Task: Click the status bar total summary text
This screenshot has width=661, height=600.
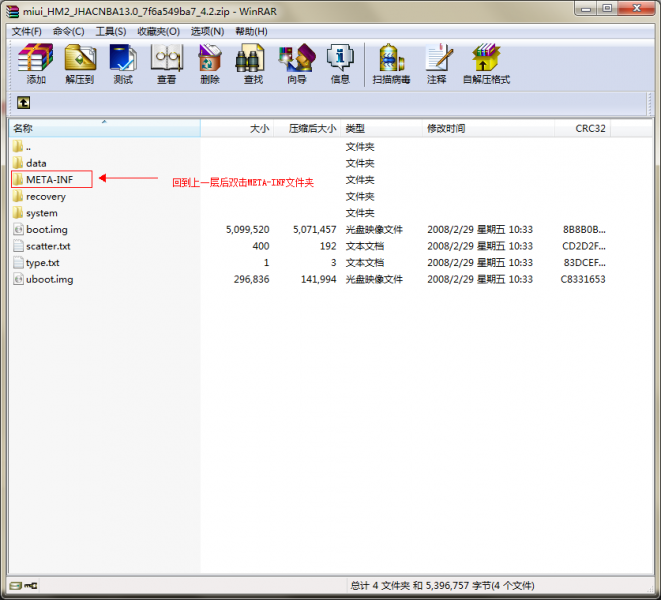Action: click(x=442, y=586)
